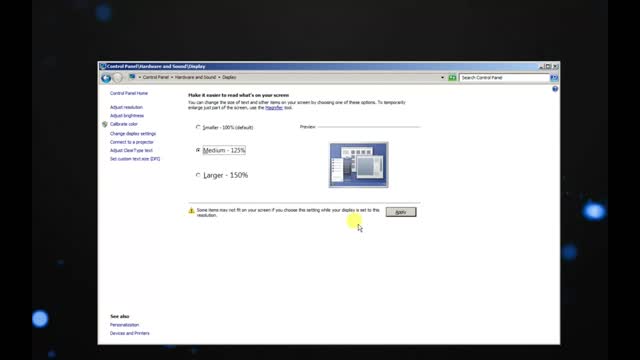Select Smaller - 100% (default) radio button
Screen dimensions: 640x360
198,127
